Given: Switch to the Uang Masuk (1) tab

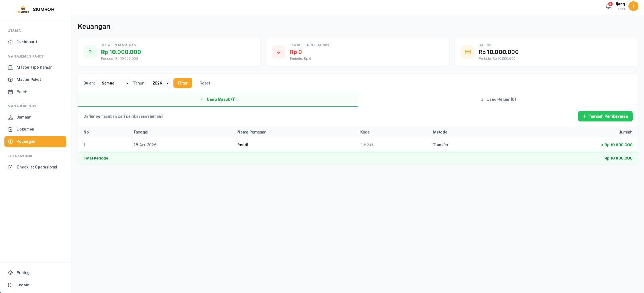Looking at the screenshot, I should (x=218, y=99).
